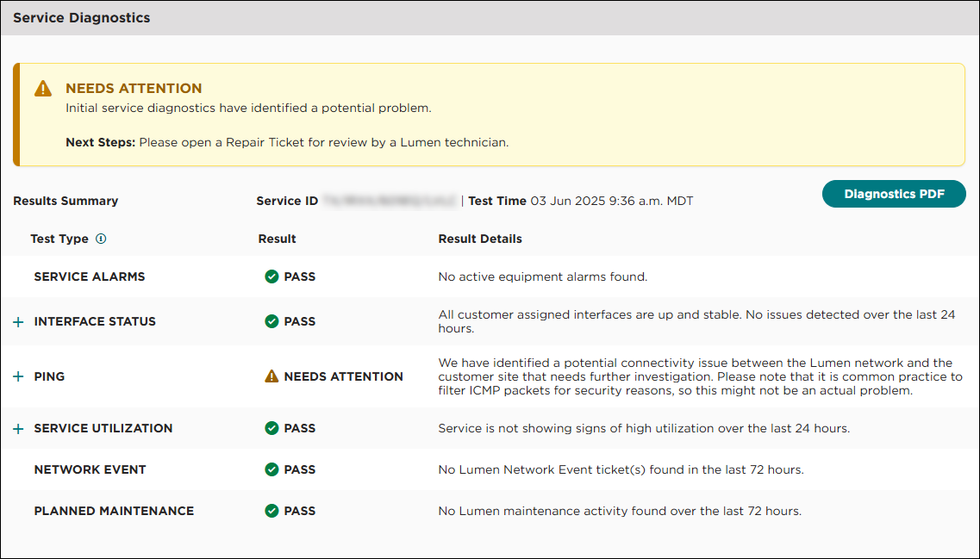Click the green check icon for Service Alarms

(x=272, y=276)
